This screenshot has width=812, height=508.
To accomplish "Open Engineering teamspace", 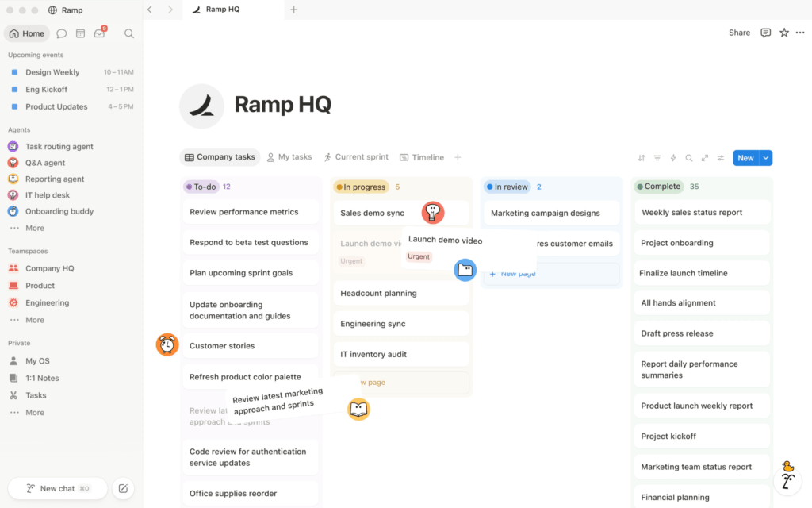I will [x=47, y=302].
